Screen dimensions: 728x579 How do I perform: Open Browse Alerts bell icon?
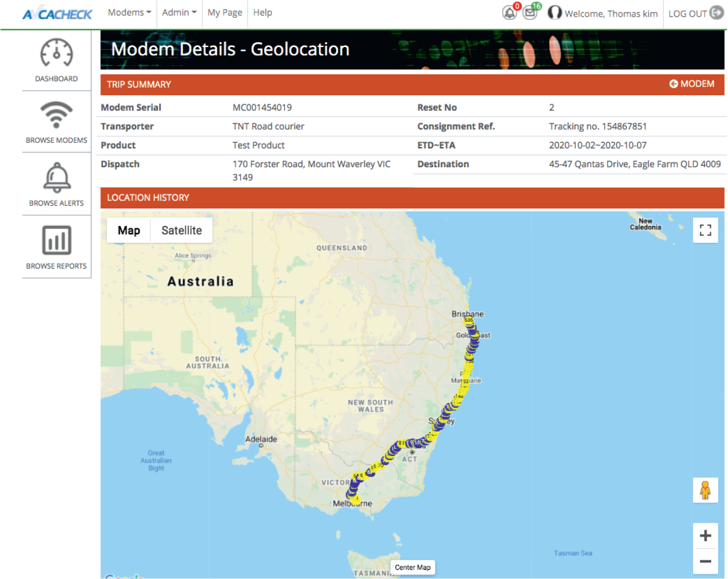[x=56, y=178]
